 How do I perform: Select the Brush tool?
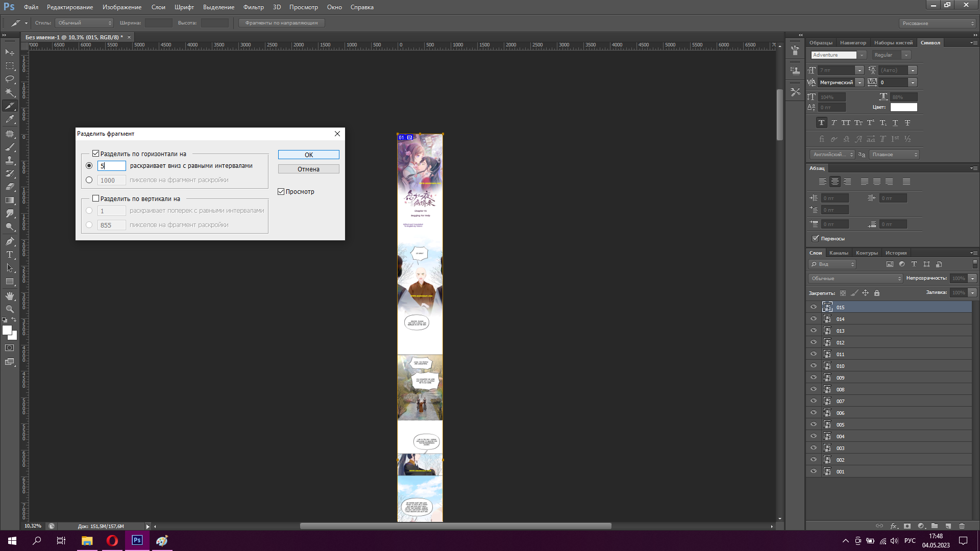[x=10, y=147]
